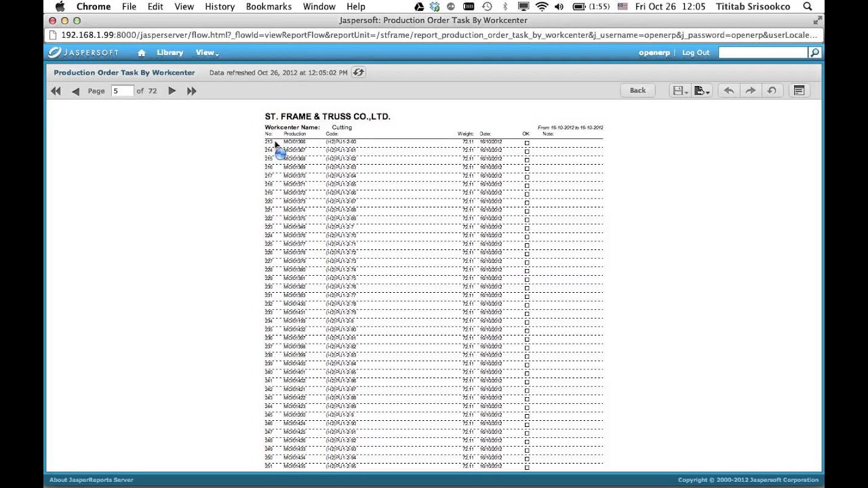The height and width of the screenshot is (488, 868).
Task: Open the Library link
Action: coord(170,53)
